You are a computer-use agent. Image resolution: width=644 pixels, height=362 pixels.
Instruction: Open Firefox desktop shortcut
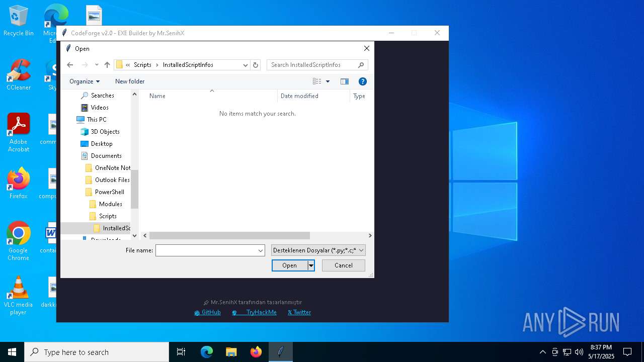coord(19,184)
